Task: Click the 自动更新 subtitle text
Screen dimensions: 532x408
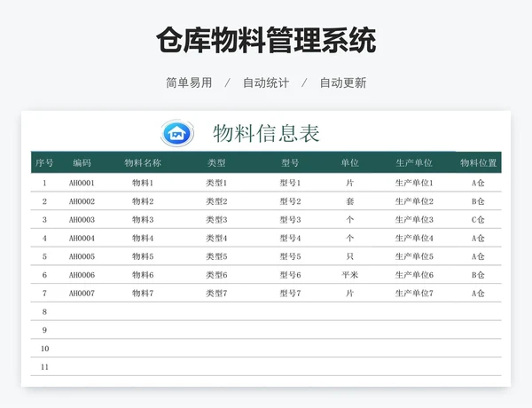Action: pos(343,82)
